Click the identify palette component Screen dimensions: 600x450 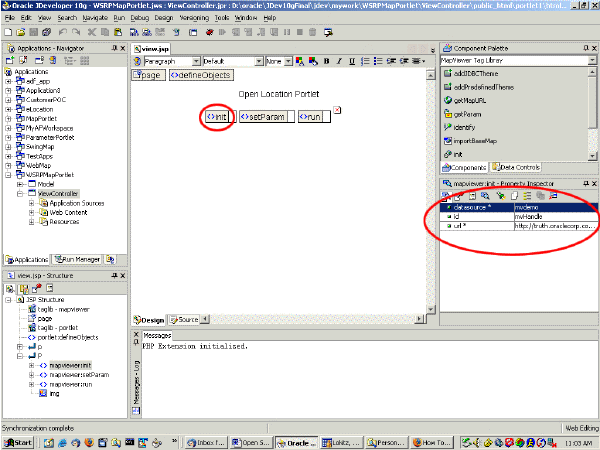click(x=464, y=127)
